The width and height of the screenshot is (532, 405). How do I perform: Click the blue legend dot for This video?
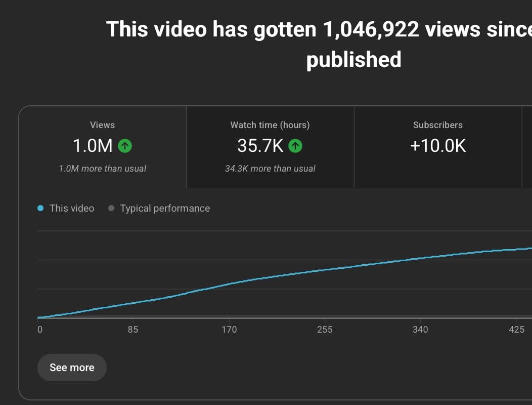(x=41, y=208)
